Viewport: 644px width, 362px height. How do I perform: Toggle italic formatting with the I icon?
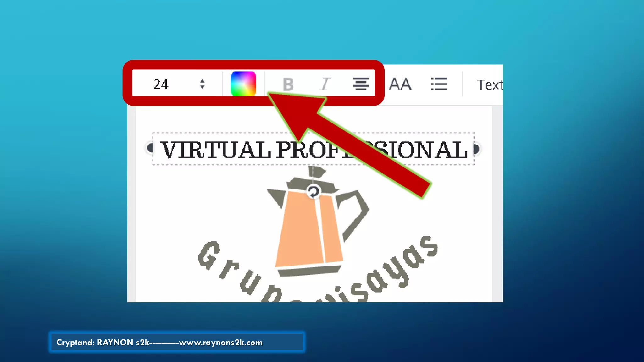[x=325, y=84]
